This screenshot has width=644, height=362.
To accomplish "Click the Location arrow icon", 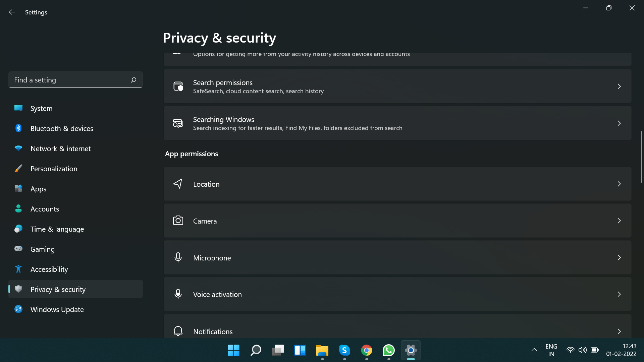I will [178, 184].
